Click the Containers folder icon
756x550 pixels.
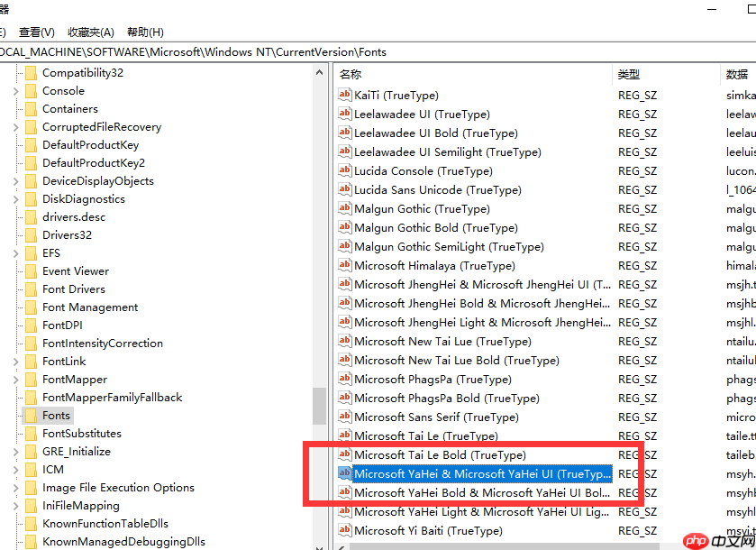click(31, 109)
